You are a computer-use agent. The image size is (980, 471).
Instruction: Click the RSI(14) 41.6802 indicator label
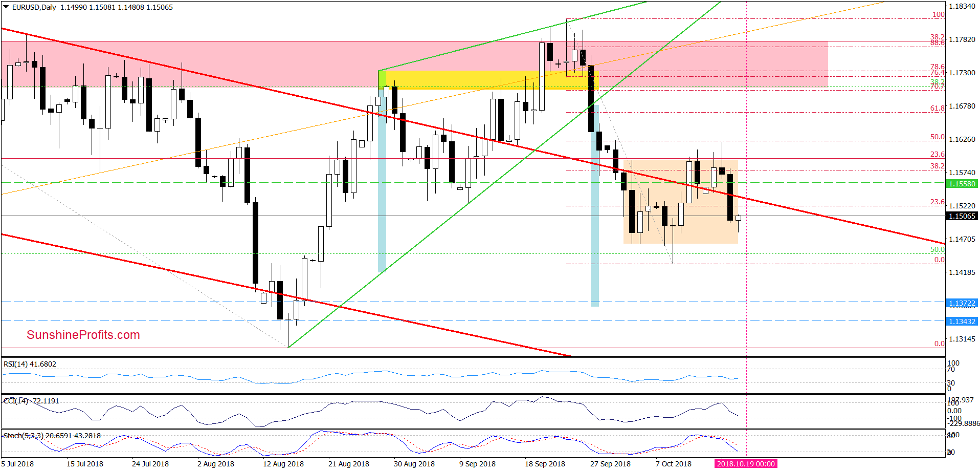point(30,364)
